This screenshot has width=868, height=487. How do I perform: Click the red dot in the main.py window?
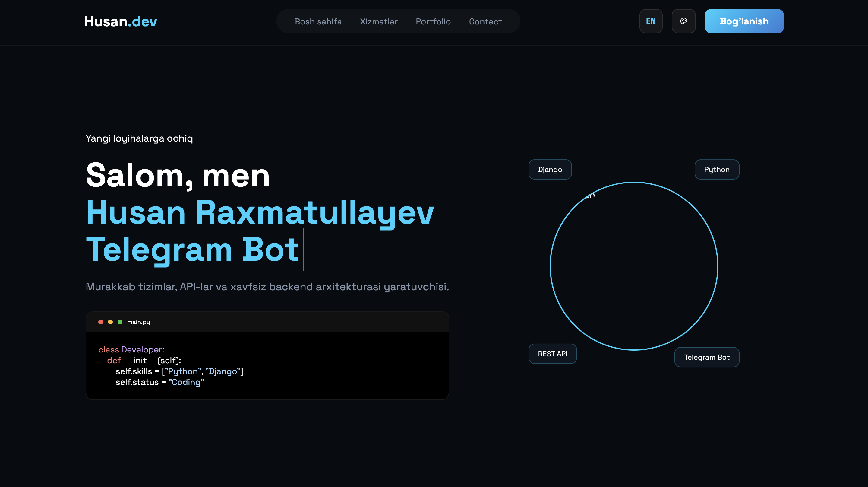tap(100, 322)
